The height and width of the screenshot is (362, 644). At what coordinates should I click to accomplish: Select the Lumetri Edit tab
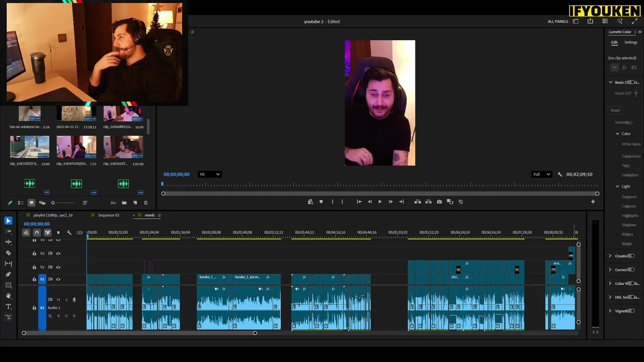[x=614, y=43]
